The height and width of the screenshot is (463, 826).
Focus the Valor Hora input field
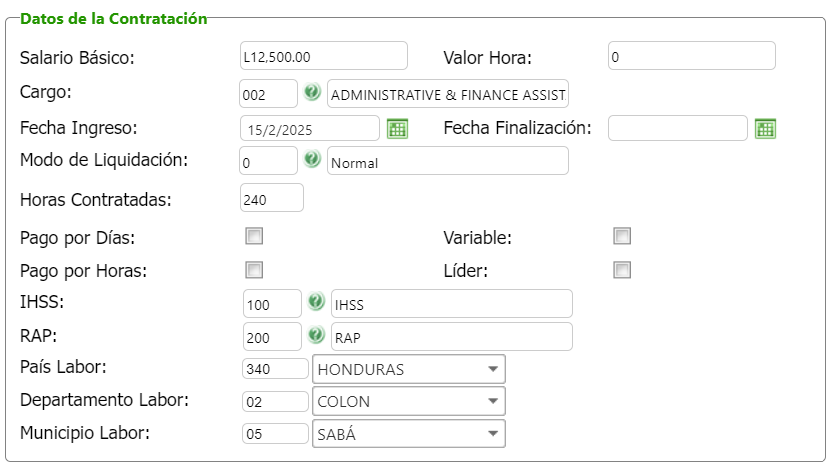coord(691,56)
